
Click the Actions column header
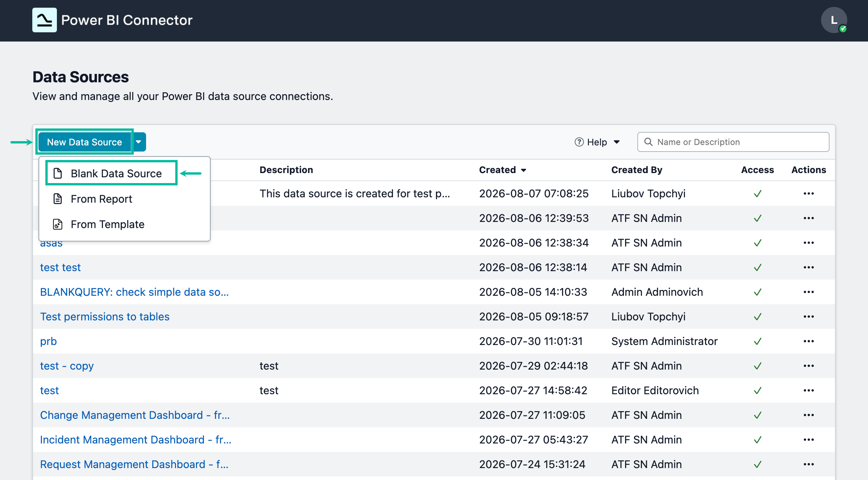tap(808, 170)
